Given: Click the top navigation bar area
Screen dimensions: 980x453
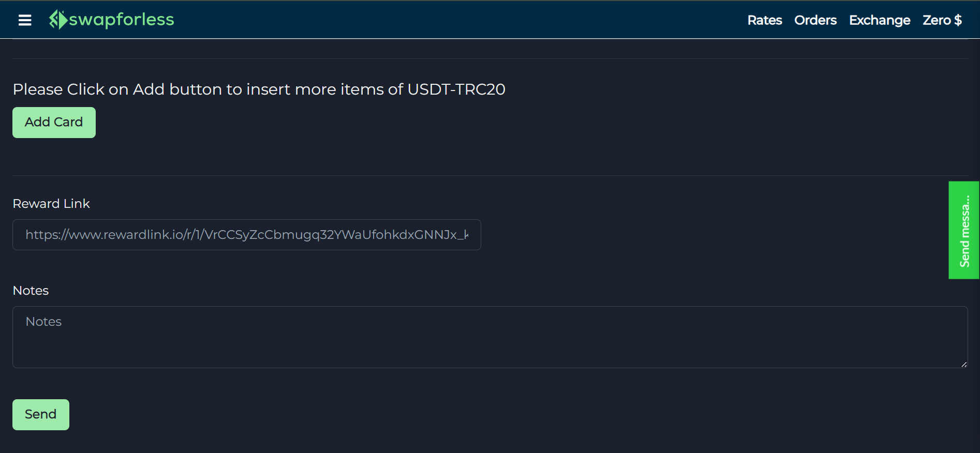Looking at the screenshot, I should (x=466, y=20).
